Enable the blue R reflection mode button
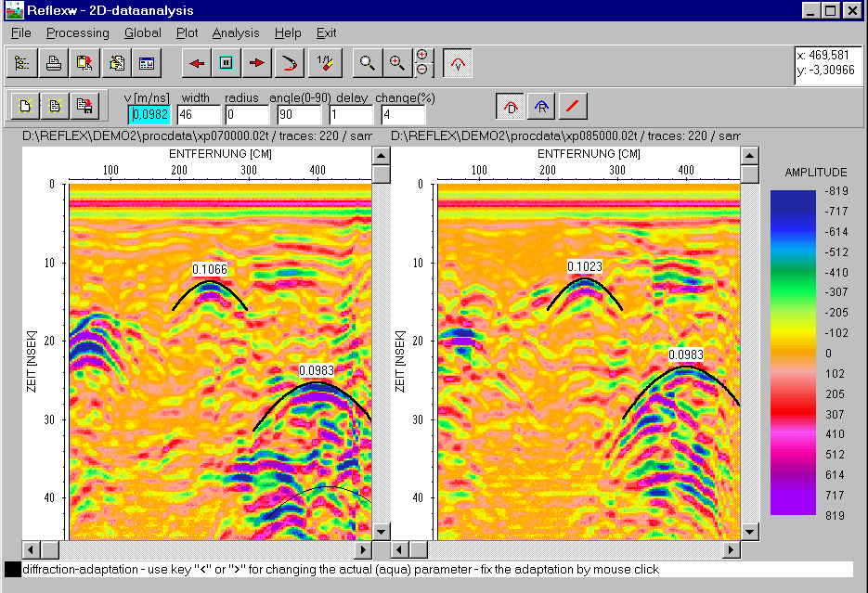The width and height of the screenshot is (868, 593). 540,106
